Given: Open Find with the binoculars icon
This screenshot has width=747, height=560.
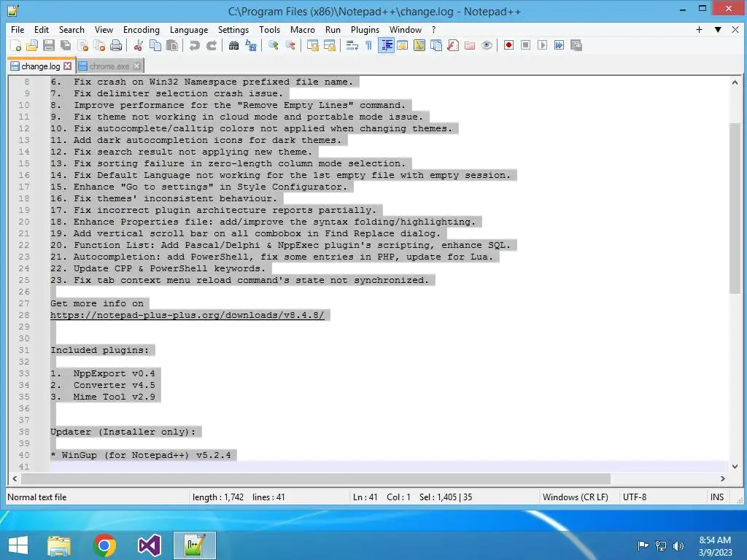Looking at the screenshot, I should coord(233,45).
